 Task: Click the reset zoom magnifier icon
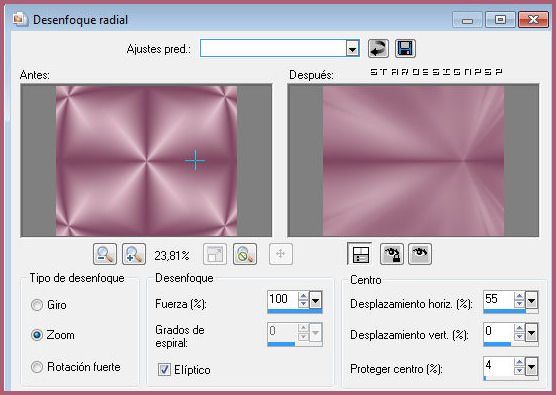[x=245, y=254]
